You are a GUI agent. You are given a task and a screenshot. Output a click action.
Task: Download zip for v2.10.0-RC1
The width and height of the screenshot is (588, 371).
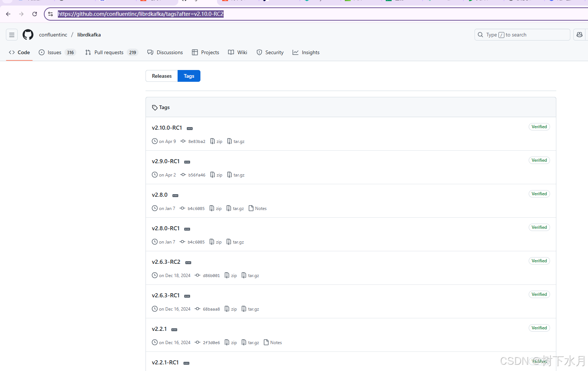tap(216, 141)
